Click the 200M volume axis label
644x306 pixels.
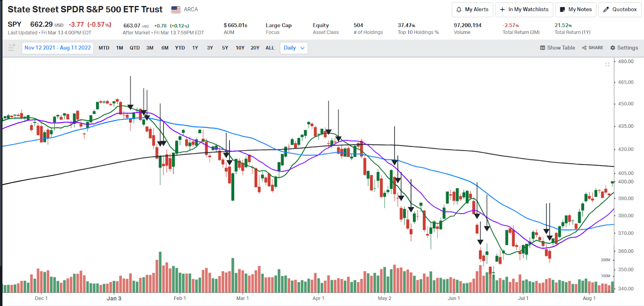(x=606, y=260)
